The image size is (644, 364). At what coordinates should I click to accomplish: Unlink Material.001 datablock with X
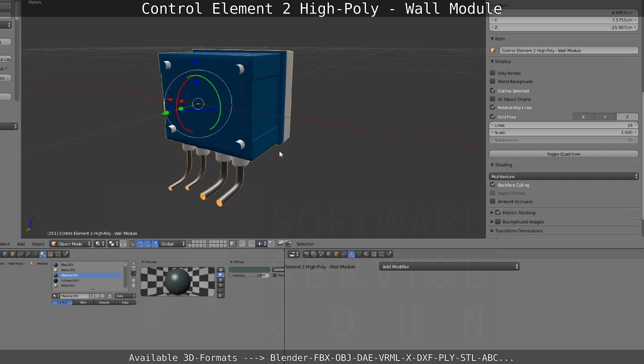102,296
